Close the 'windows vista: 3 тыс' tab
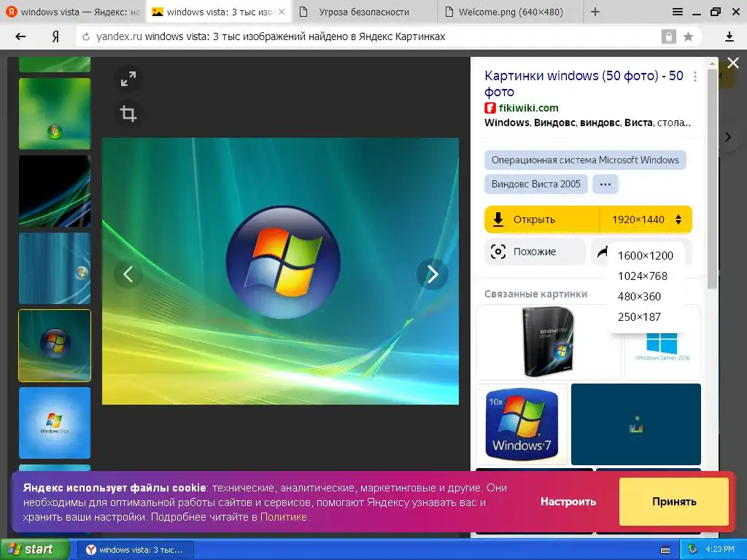The width and height of the screenshot is (747, 560). 282,12
